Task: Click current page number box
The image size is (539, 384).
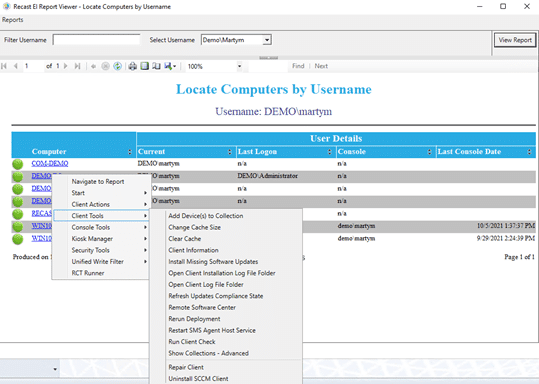Action: [x=33, y=66]
